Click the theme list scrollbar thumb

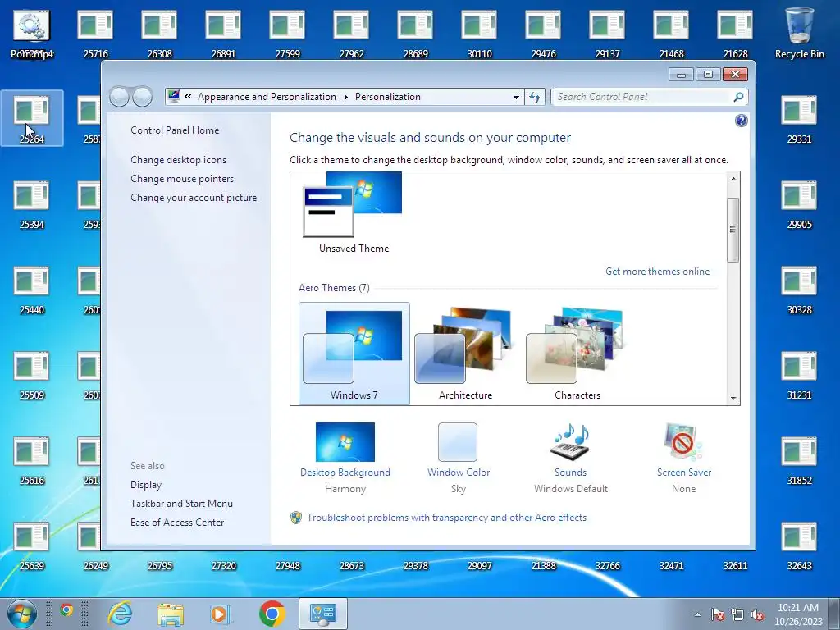click(733, 230)
